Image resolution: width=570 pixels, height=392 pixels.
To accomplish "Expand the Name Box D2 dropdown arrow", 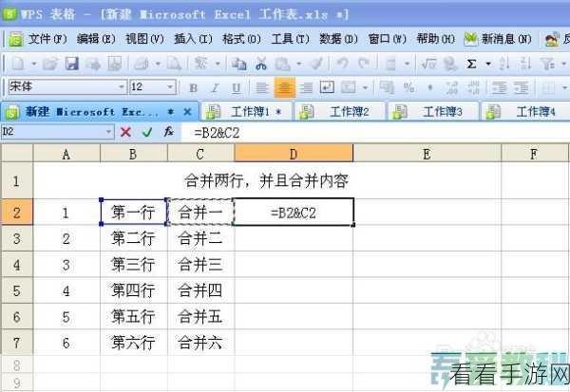I will [108, 132].
